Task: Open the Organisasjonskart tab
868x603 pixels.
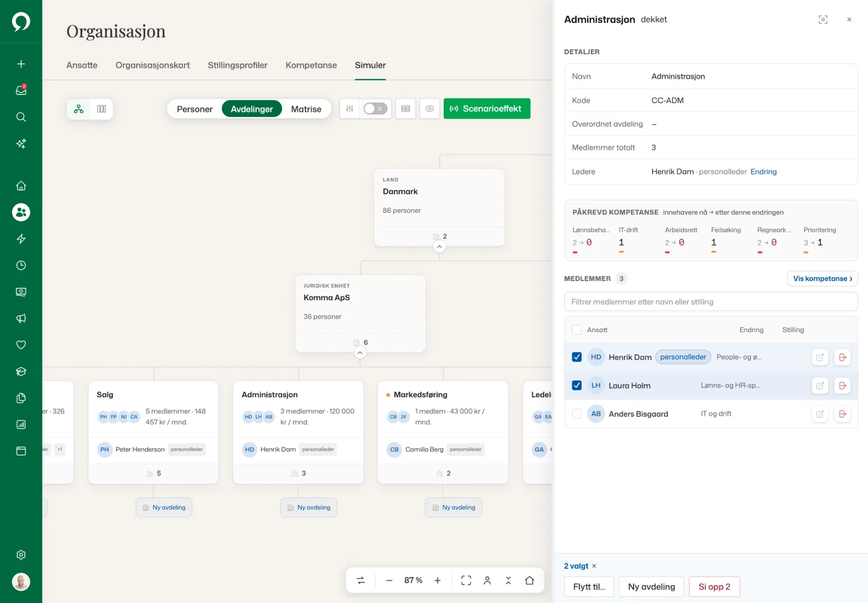Action: pos(152,65)
